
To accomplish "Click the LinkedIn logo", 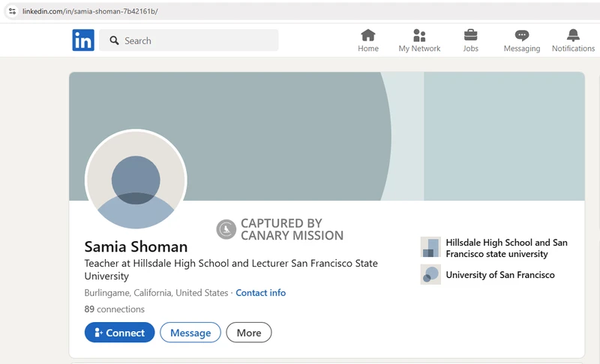I will pyautogui.click(x=83, y=40).
